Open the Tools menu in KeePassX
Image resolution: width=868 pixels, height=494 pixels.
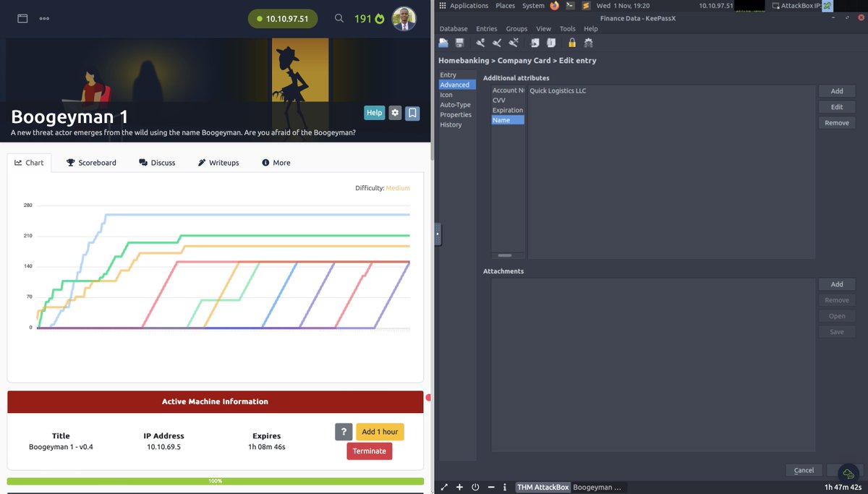tap(568, 29)
